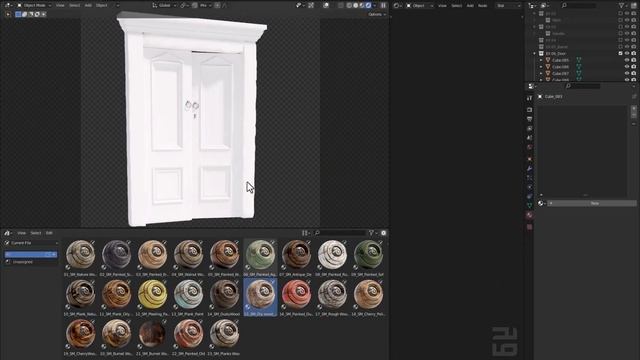640x360 pixels.
Task: Open the Object Data properties green triangle tab
Action: coord(529,206)
